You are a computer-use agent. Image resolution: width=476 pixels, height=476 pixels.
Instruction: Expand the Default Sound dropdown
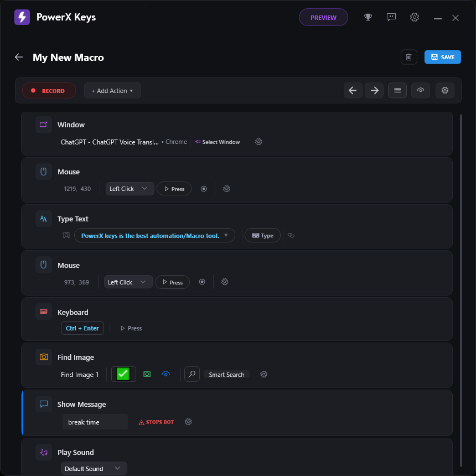tap(94, 468)
